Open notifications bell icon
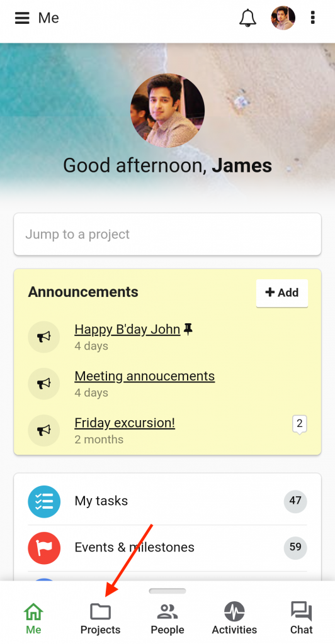This screenshot has height=644, width=335. [248, 18]
